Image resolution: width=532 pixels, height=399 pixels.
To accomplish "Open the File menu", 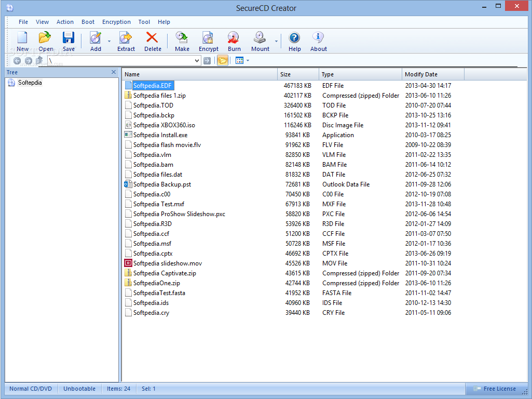I will point(23,22).
